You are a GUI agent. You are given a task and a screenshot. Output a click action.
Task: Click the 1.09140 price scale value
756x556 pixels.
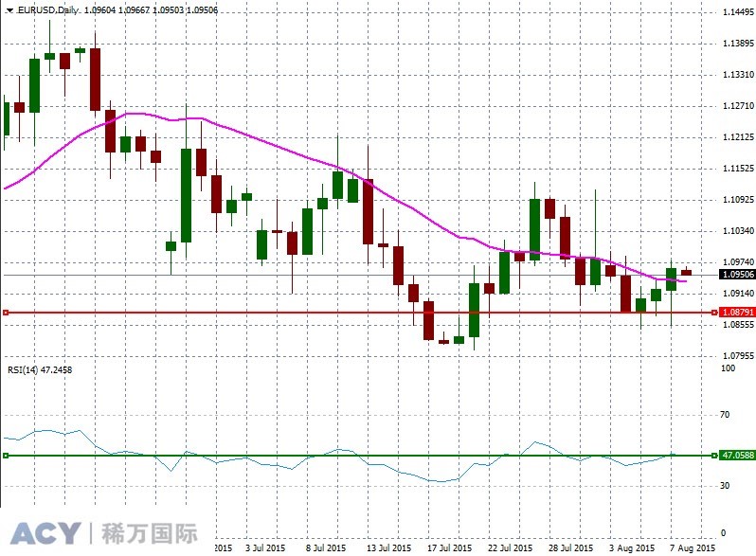738,294
